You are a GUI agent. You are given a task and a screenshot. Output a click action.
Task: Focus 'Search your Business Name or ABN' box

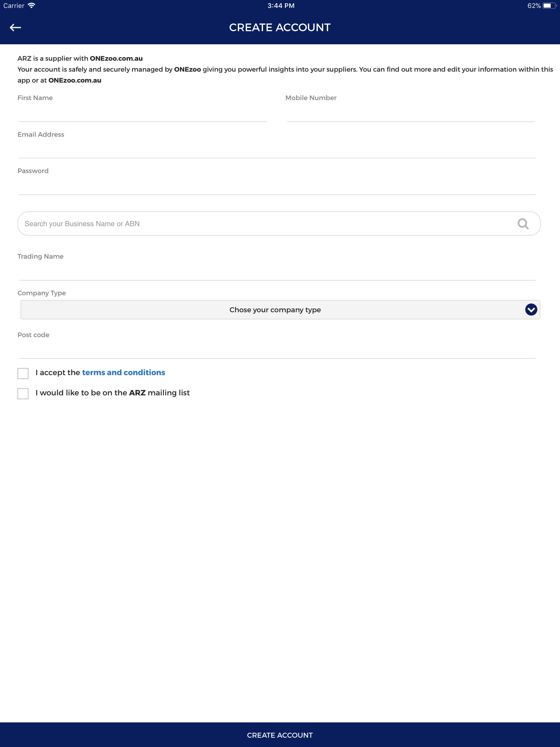[x=279, y=224]
